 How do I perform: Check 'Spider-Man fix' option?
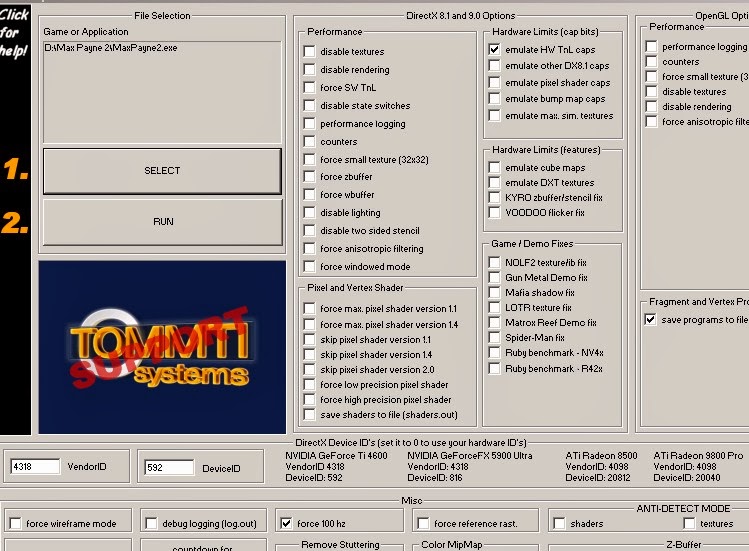[494, 337]
